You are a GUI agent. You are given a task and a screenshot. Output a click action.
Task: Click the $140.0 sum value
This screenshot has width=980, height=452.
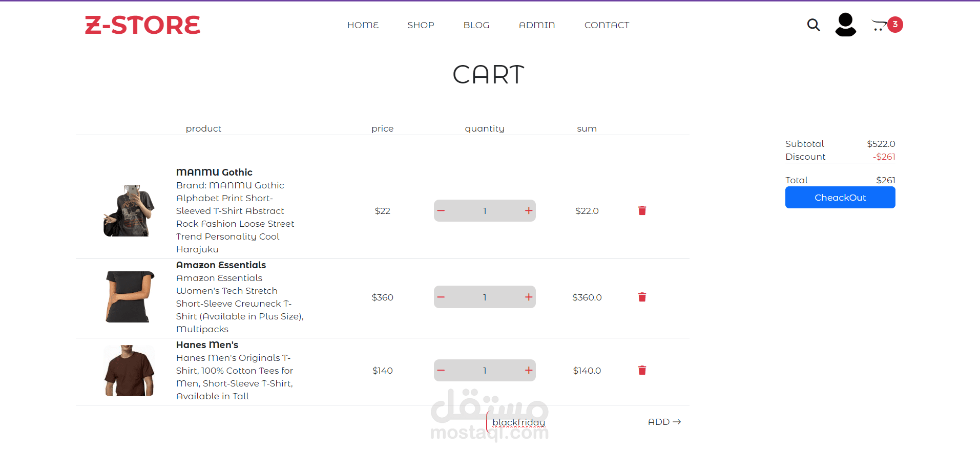point(587,371)
